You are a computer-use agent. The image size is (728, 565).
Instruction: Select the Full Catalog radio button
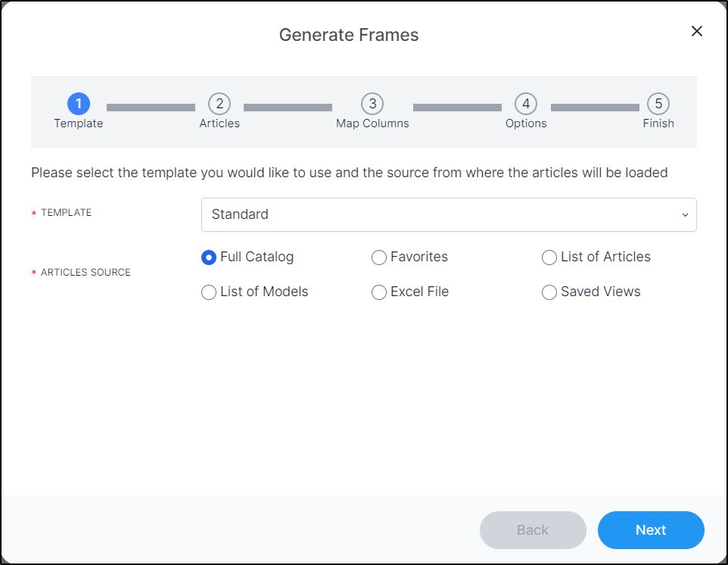(x=209, y=258)
